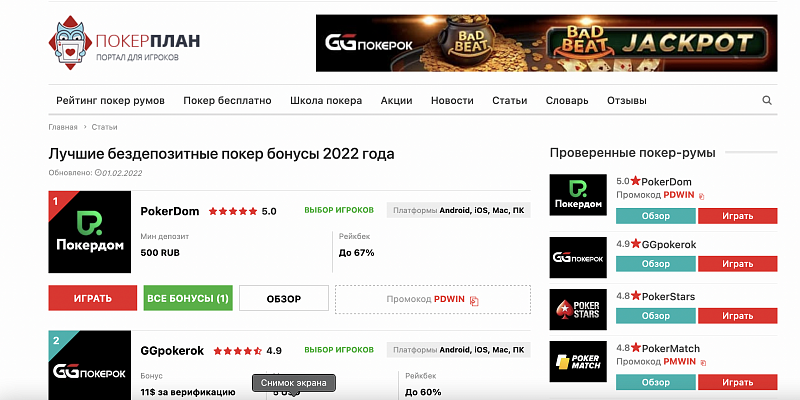Click the GGpokerok logo in ranking card 2

pyautogui.click(x=90, y=365)
